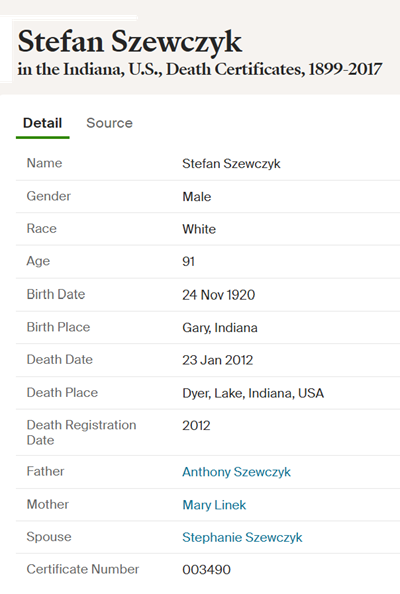
Task: Open mother Mary Linek link
Action: click(214, 505)
